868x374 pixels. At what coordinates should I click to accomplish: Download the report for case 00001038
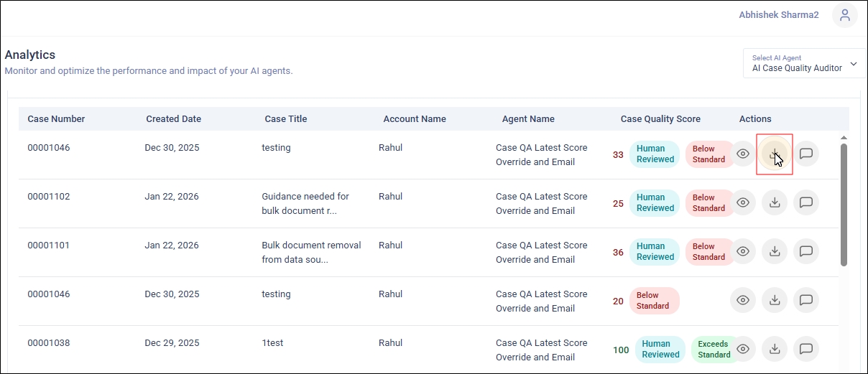(775, 349)
